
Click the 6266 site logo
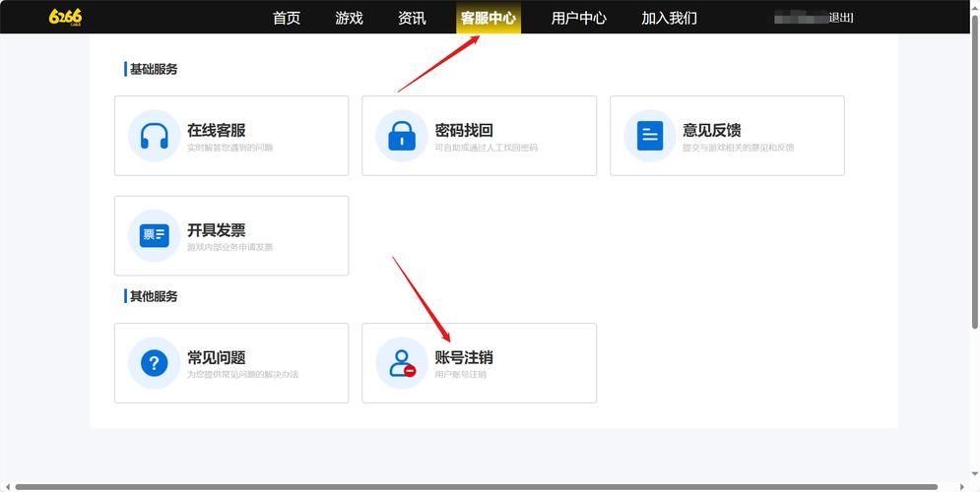(65, 17)
